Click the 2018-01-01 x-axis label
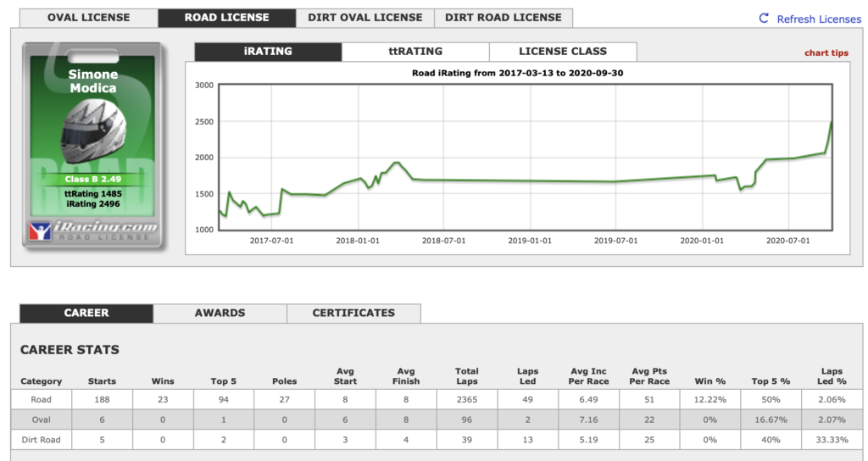The width and height of the screenshot is (868, 461). click(x=358, y=241)
